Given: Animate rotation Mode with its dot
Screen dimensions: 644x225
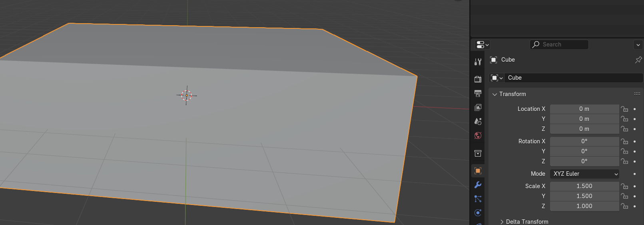Looking at the screenshot, I should 634,174.
